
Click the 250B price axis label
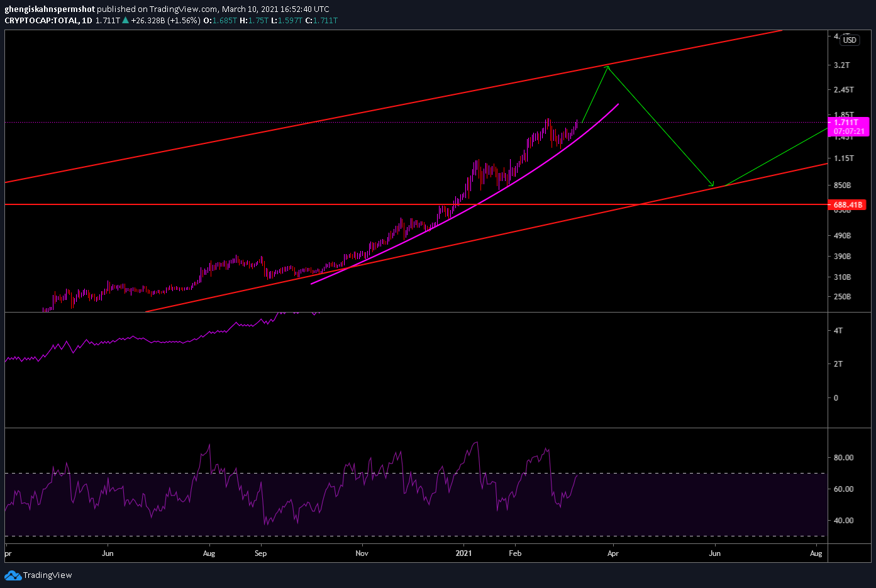(843, 297)
